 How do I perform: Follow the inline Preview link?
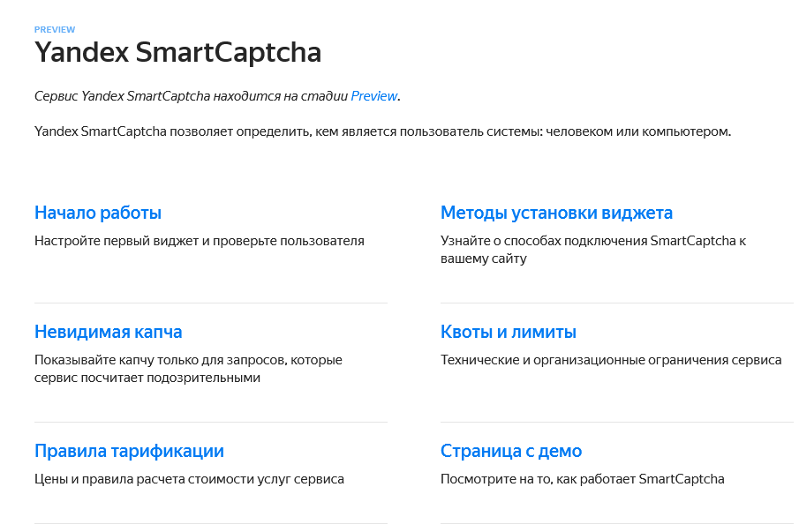tap(374, 95)
